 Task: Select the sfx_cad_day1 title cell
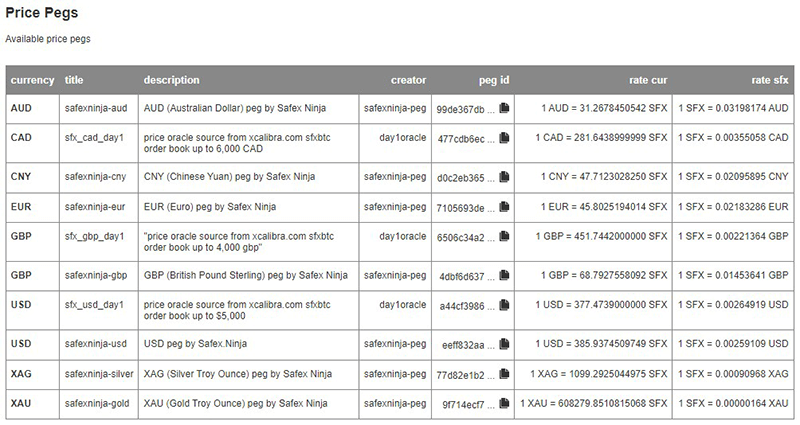pos(98,143)
